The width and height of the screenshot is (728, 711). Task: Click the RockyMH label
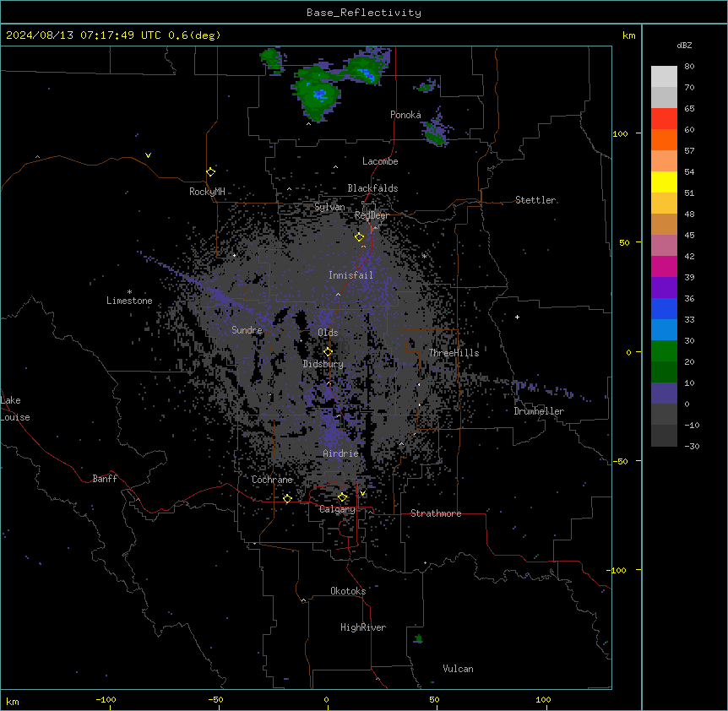point(207,192)
